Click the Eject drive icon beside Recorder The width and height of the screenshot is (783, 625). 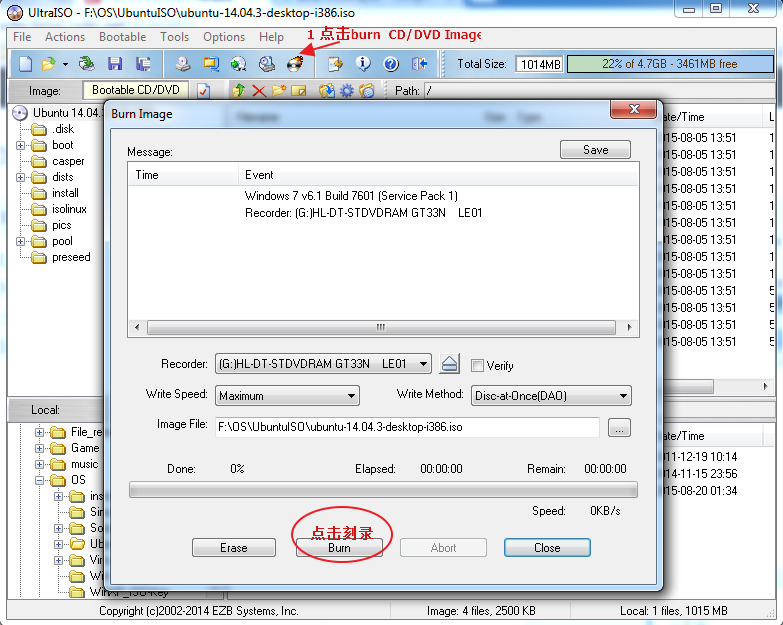[449, 364]
